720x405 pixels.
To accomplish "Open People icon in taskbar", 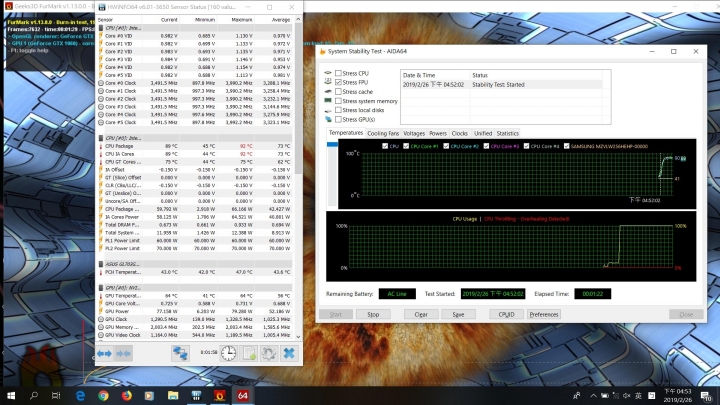I will [577, 395].
